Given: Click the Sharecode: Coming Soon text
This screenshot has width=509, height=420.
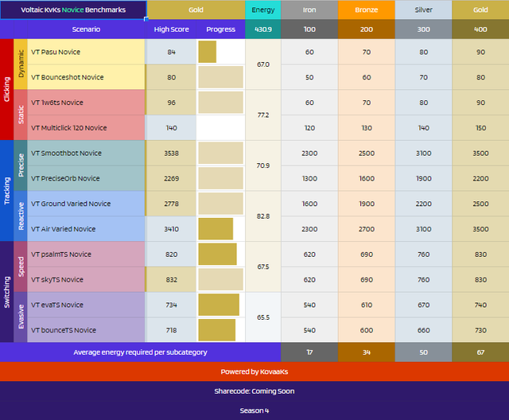Looking at the screenshot, I should (x=254, y=391).
